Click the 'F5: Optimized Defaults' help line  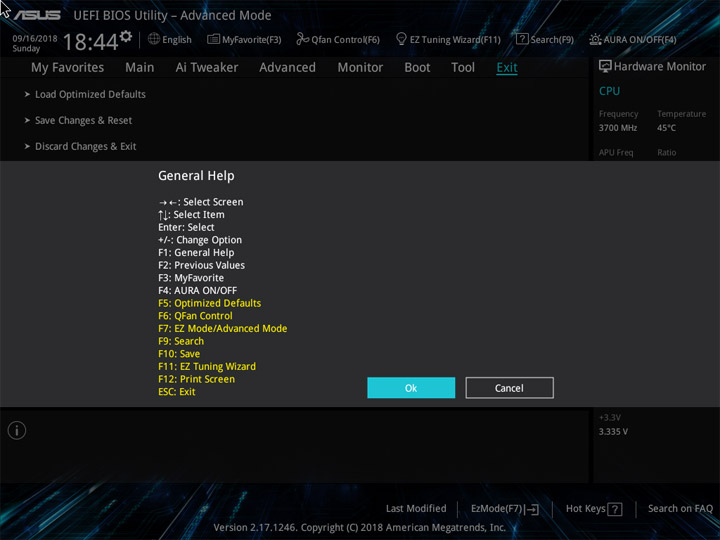tap(209, 303)
